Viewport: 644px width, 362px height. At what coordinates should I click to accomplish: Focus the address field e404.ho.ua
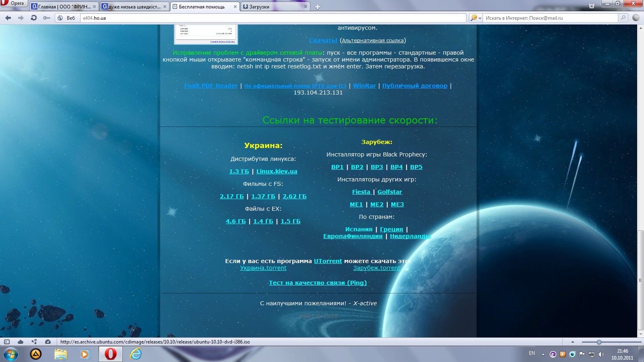pos(273,18)
